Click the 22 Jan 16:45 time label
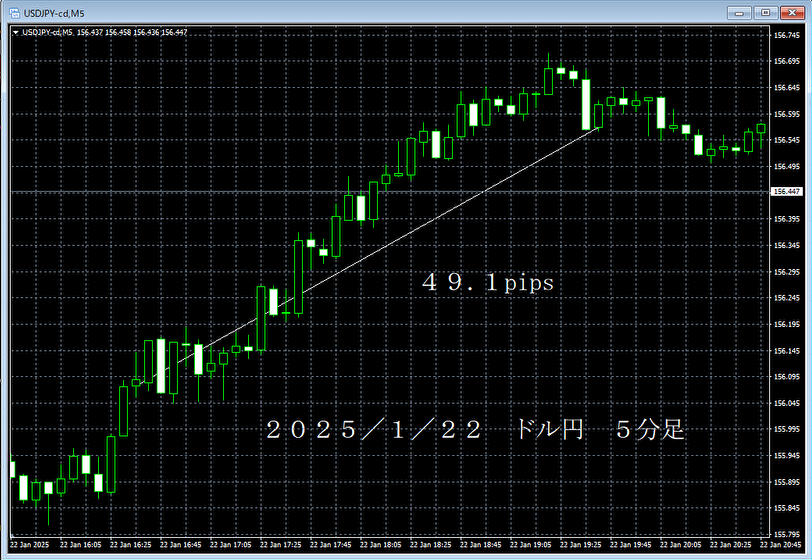Screen dimensions: 812x560 180,544
